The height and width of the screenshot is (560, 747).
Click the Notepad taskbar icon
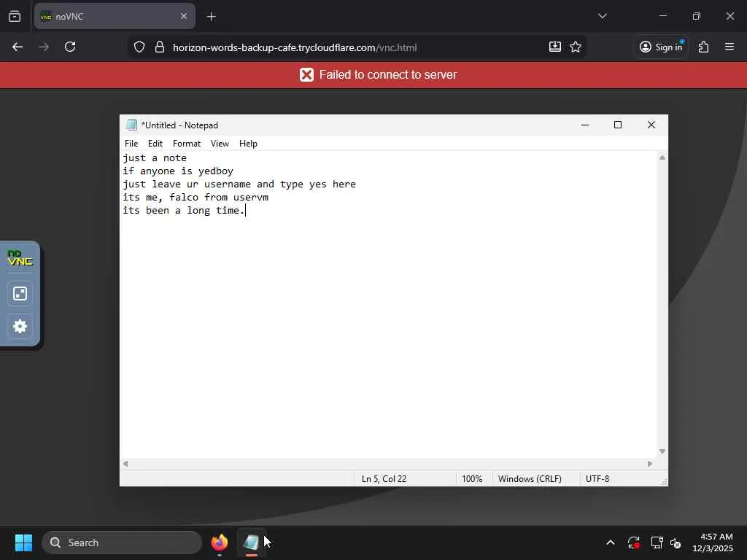pos(252,542)
